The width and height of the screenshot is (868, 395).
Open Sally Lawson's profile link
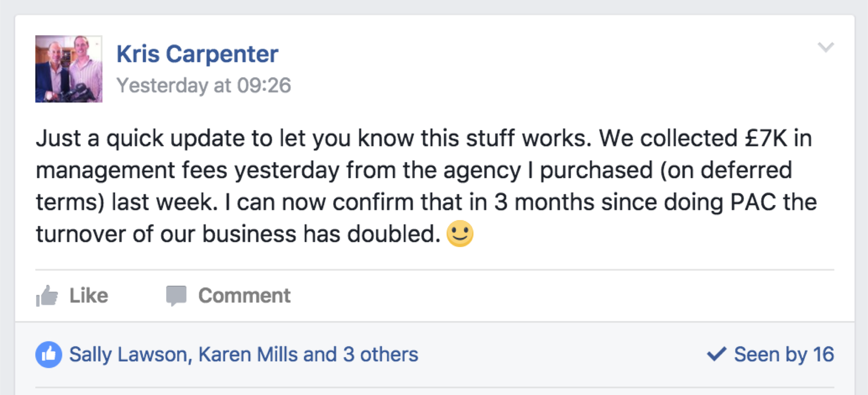pos(129,354)
